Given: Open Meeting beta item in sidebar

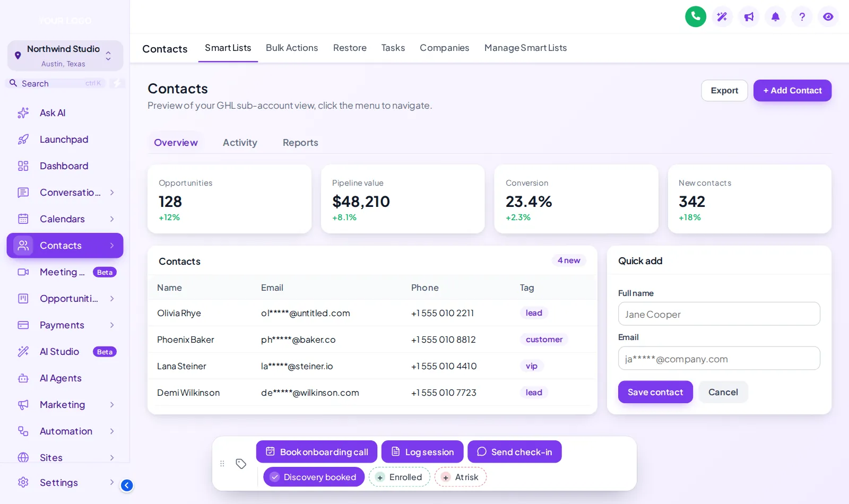Looking at the screenshot, I should 65,272.
